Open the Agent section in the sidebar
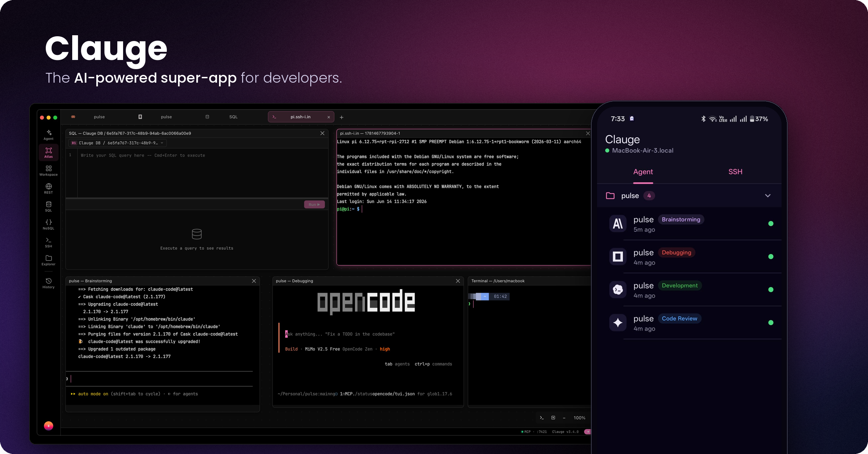The height and width of the screenshot is (454, 868). point(48,135)
